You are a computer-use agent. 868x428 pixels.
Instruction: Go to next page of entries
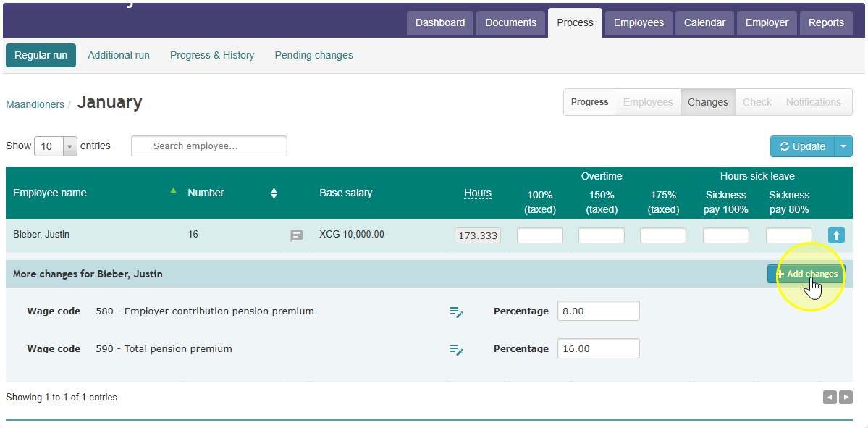tap(846, 397)
